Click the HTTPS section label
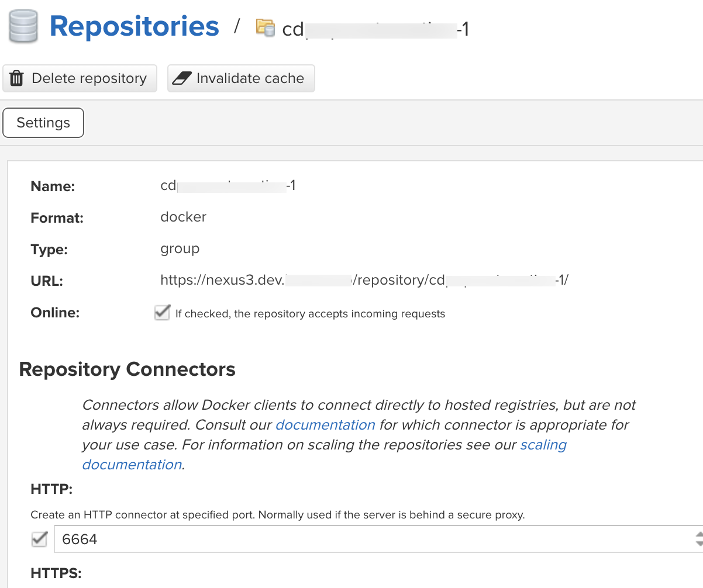The width and height of the screenshot is (703, 588). (x=56, y=573)
